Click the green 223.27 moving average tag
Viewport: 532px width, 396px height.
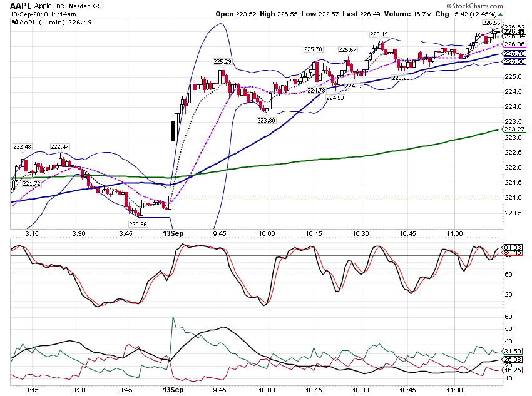coord(514,129)
